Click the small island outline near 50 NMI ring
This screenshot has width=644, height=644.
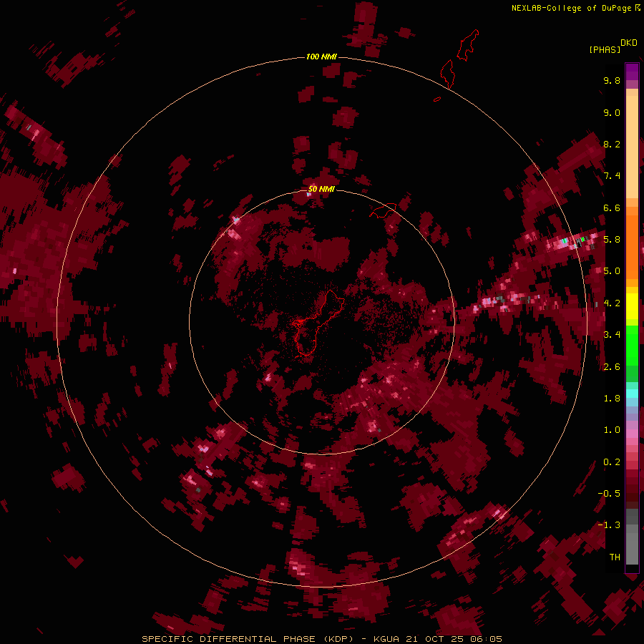point(383,210)
